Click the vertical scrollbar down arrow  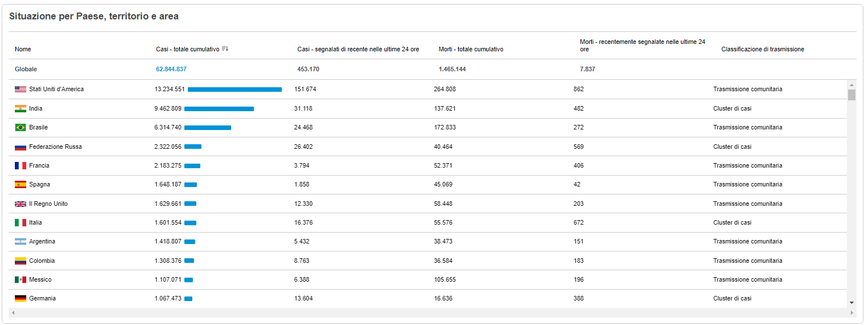point(851,303)
